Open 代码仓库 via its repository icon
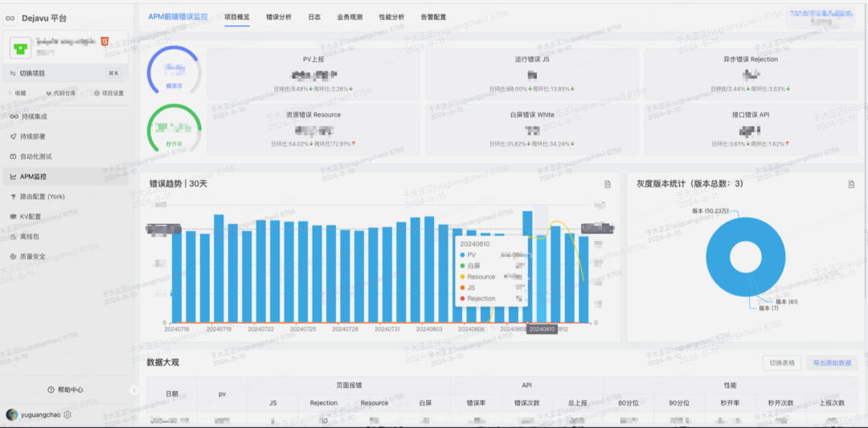This screenshot has width=868, height=428. click(x=49, y=93)
